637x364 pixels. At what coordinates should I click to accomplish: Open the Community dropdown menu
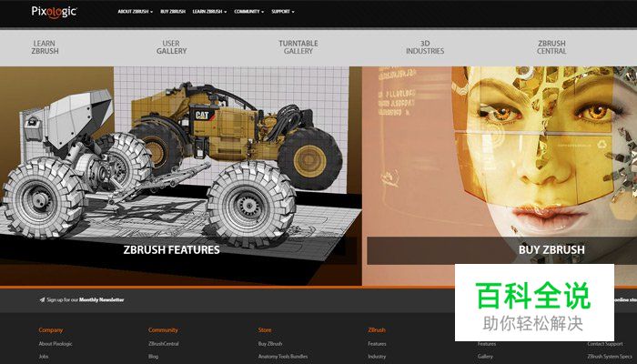pos(248,13)
